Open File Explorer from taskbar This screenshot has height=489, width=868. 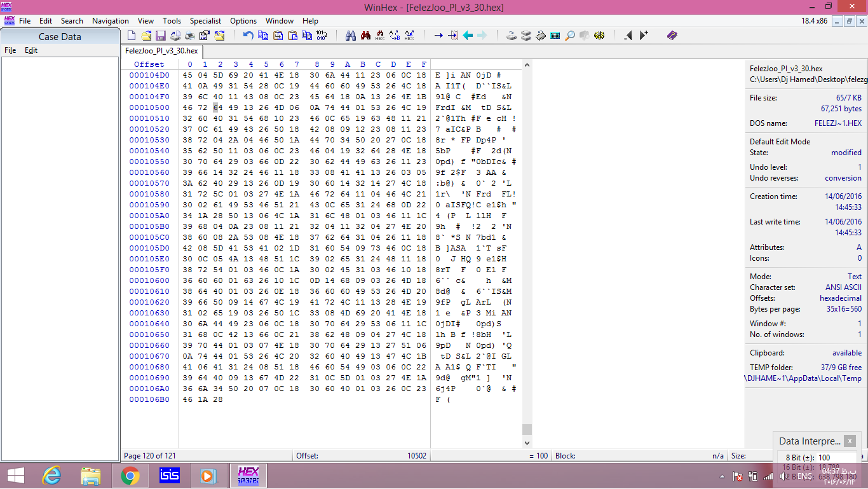pos(91,476)
